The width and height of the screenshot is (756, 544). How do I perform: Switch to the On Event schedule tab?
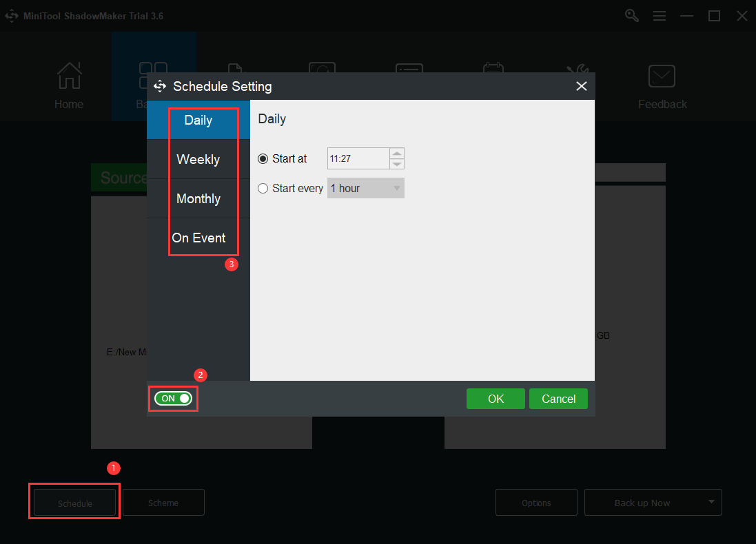coord(199,238)
